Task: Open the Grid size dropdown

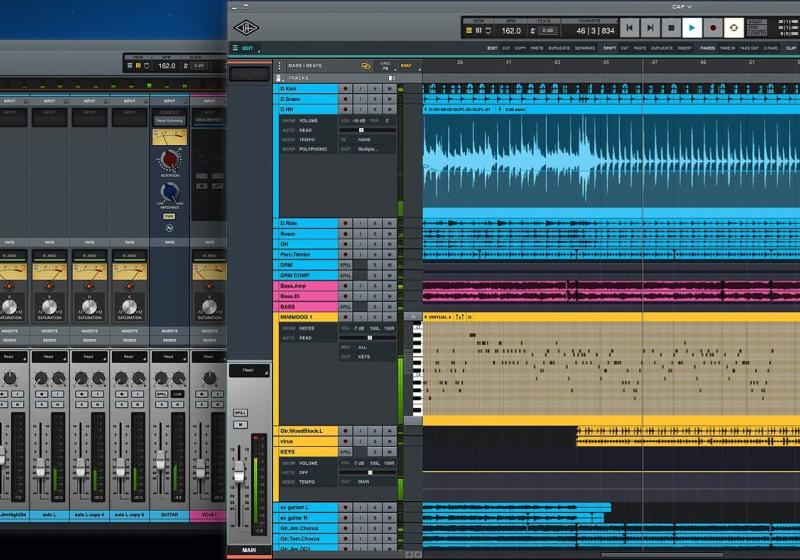Action: (x=385, y=66)
